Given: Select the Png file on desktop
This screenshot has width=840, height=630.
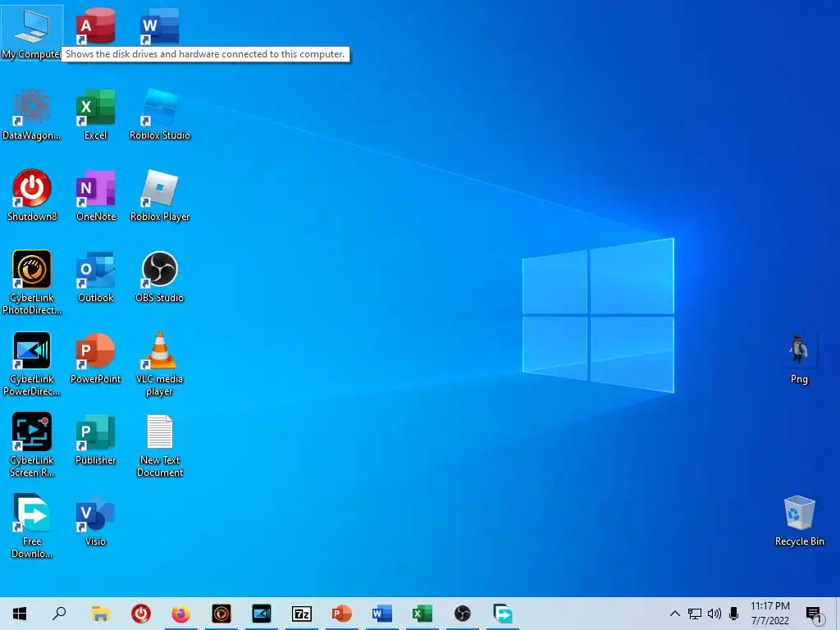Looking at the screenshot, I should (799, 358).
